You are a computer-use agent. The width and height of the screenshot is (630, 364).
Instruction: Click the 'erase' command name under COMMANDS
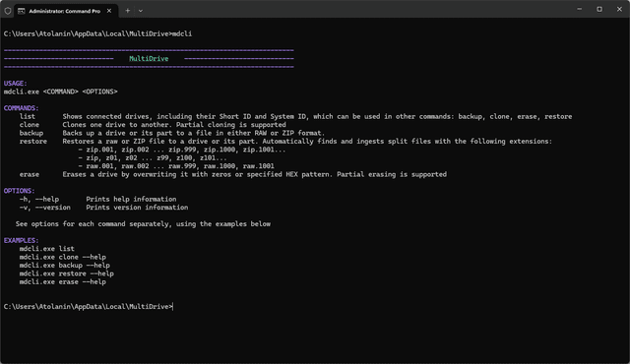tap(30, 174)
